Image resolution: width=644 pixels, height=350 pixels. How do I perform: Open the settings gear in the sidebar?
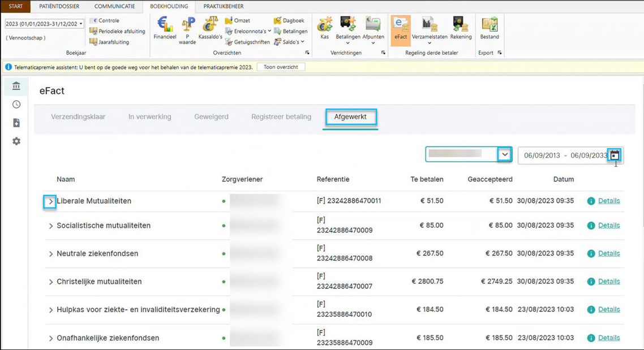(16, 141)
